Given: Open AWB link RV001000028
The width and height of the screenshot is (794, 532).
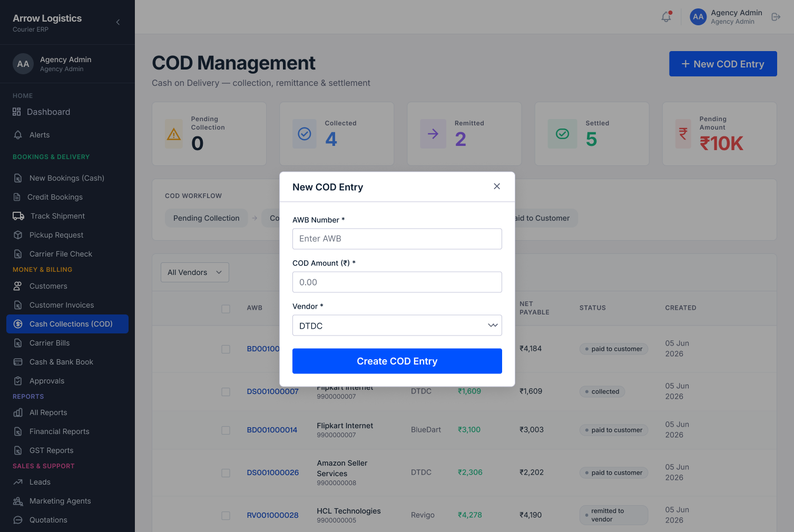Looking at the screenshot, I should [x=272, y=515].
